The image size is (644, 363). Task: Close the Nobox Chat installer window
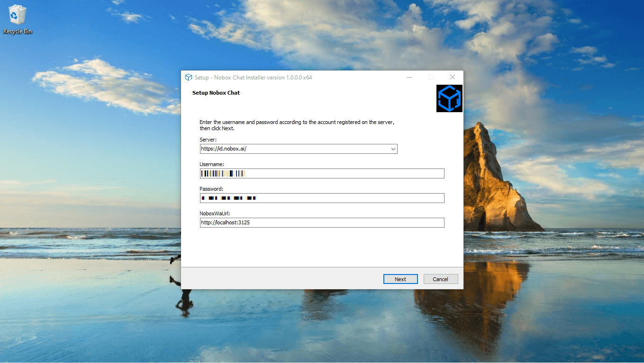(452, 77)
